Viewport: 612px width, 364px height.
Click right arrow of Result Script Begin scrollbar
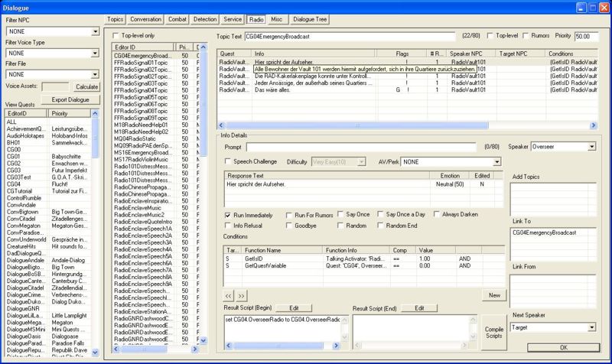click(336, 346)
